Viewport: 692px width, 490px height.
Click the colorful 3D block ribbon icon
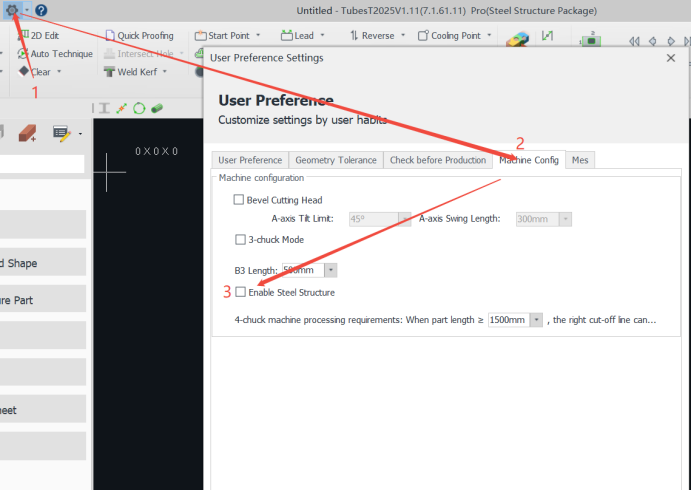(x=517, y=39)
